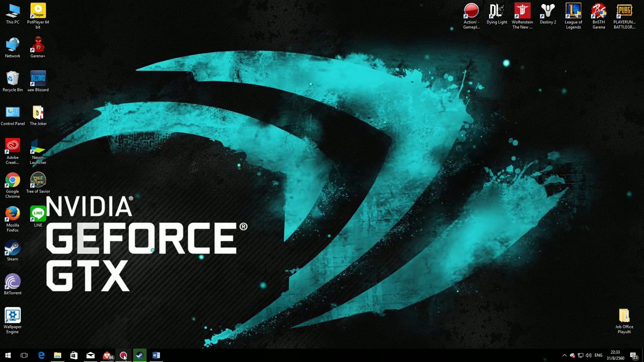The image size is (644, 362).
Task: Open This PC desktop icon
Action: point(13,14)
